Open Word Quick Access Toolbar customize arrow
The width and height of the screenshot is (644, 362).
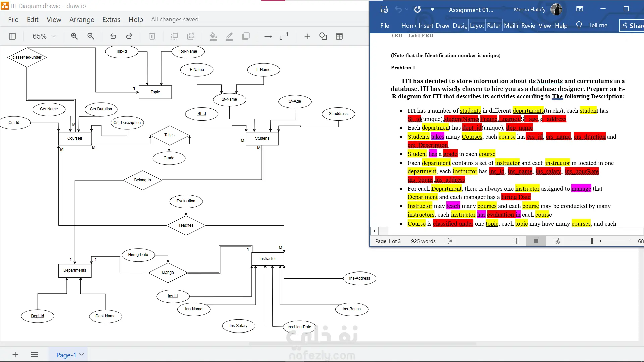point(432,10)
